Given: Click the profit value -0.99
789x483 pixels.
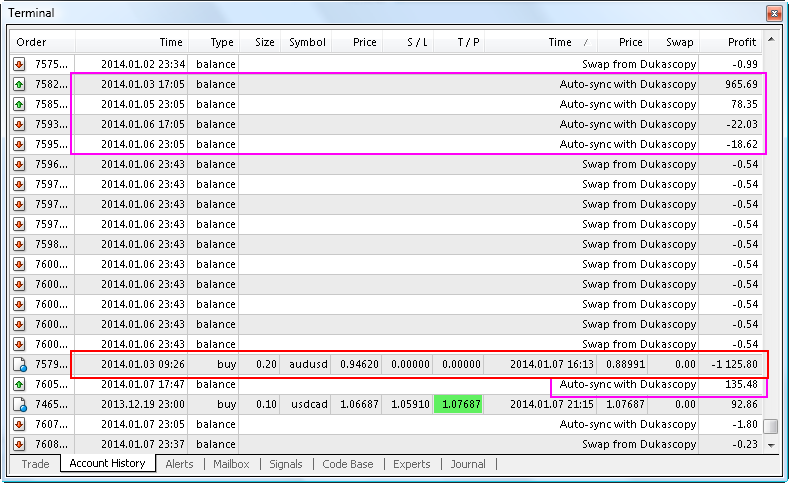Looking at the screenshot, I should [745, 64].
